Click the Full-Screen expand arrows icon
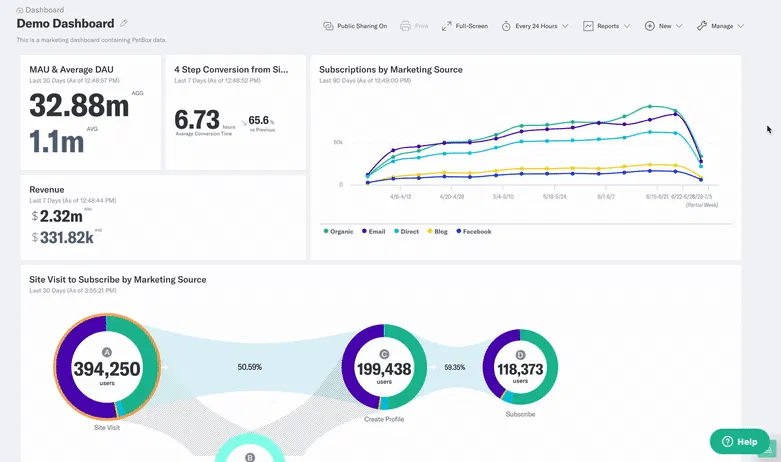 447,26
